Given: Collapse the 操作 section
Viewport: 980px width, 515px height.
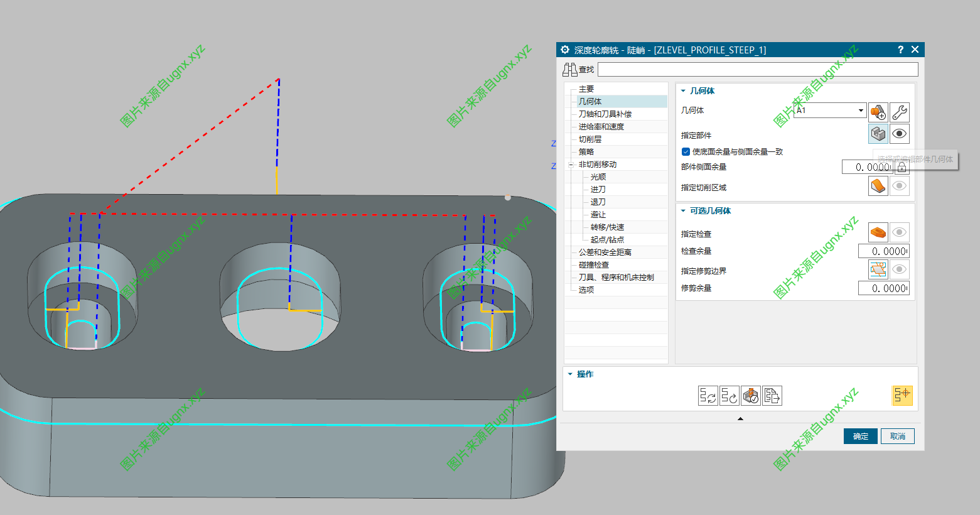Looking at the screenshot, I should pos(570,374).
